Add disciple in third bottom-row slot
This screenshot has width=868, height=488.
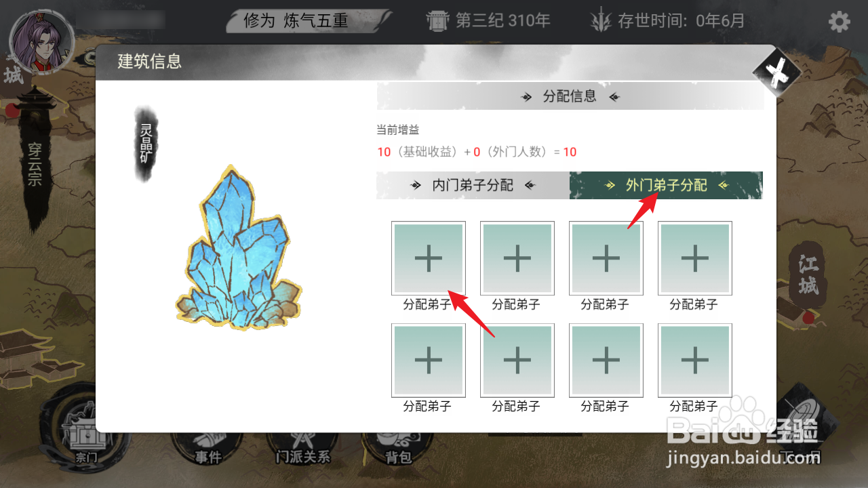pos(606,361)
